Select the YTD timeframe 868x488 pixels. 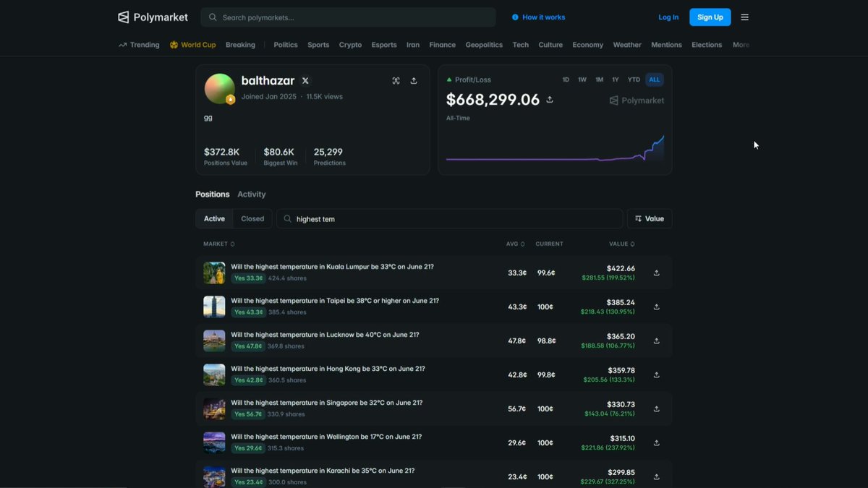pos(634,80)
